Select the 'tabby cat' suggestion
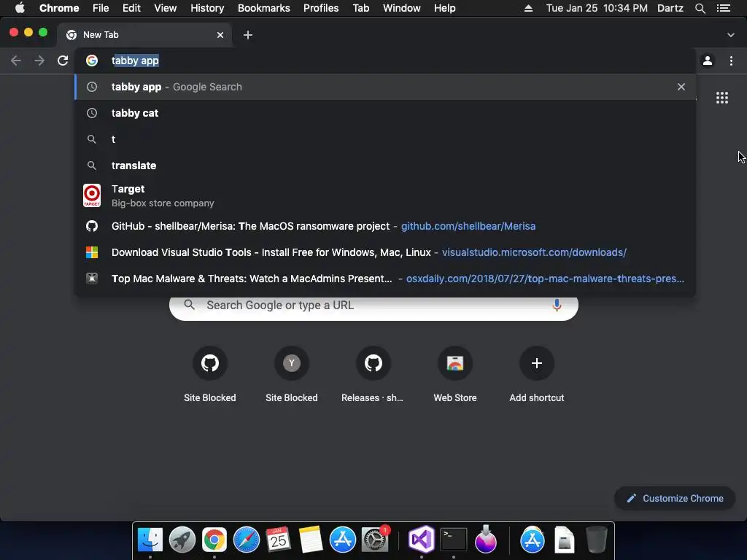This screenshot has width=747, height=560. pos(385,113)
